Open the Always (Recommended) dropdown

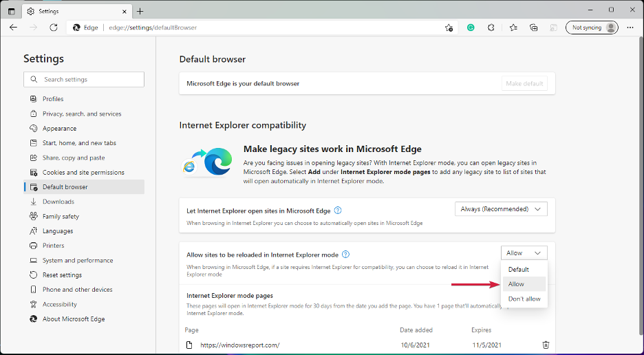pyautogui.click(x=501, y=209)
